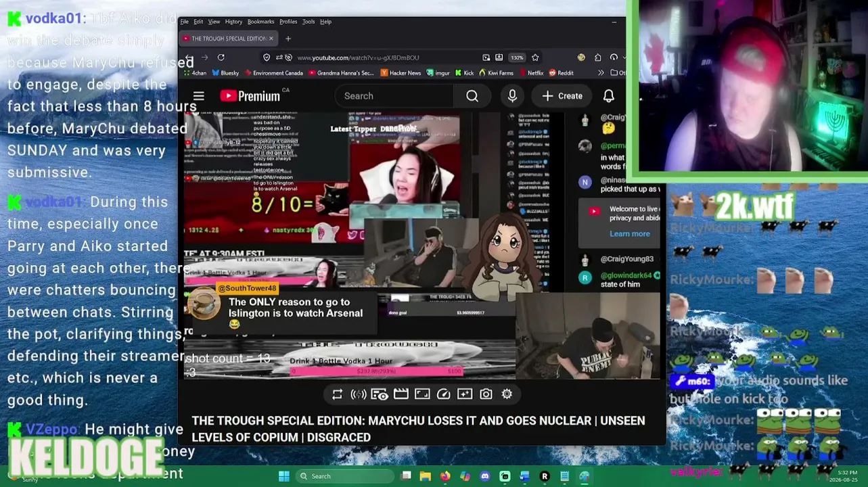
Task: Open the Profiles menu
Action: pyautogui.click(x=288, y=22)
